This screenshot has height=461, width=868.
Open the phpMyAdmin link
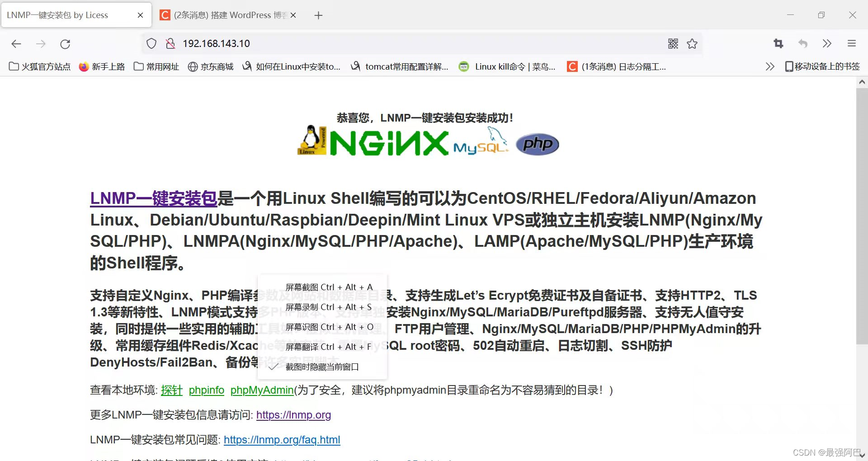tap(261, 390)
